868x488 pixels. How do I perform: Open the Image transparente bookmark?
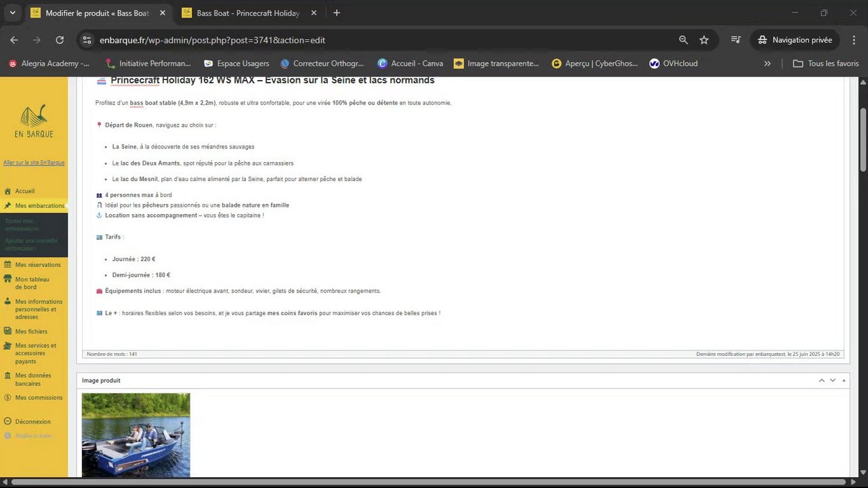(497, 64)
